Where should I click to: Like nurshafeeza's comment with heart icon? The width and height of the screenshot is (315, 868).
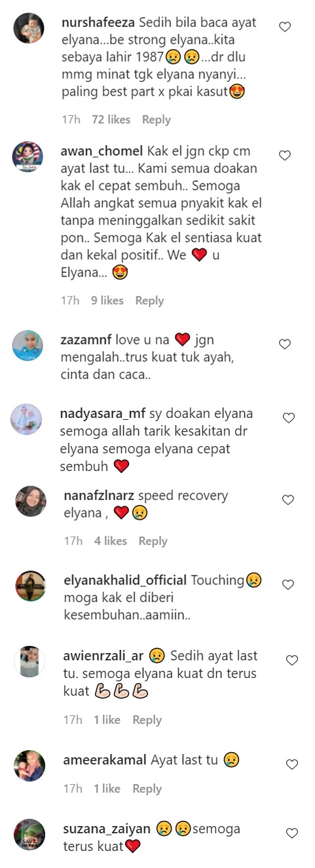[285, 27]
